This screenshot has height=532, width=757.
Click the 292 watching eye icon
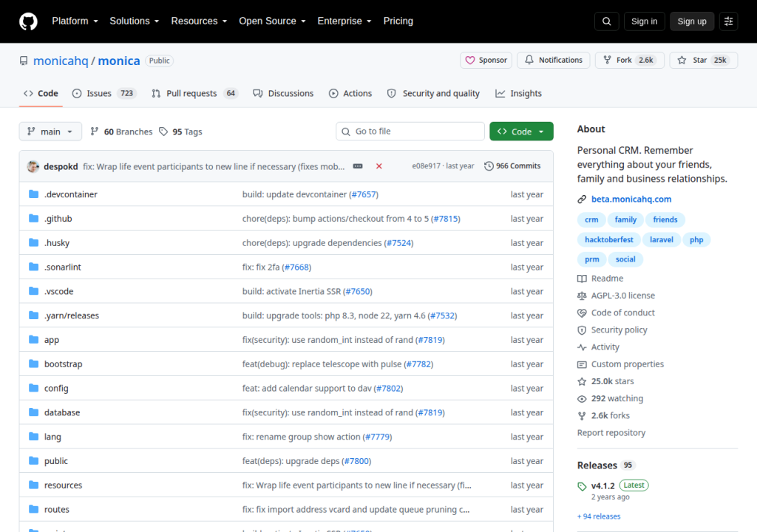point(582,399)
